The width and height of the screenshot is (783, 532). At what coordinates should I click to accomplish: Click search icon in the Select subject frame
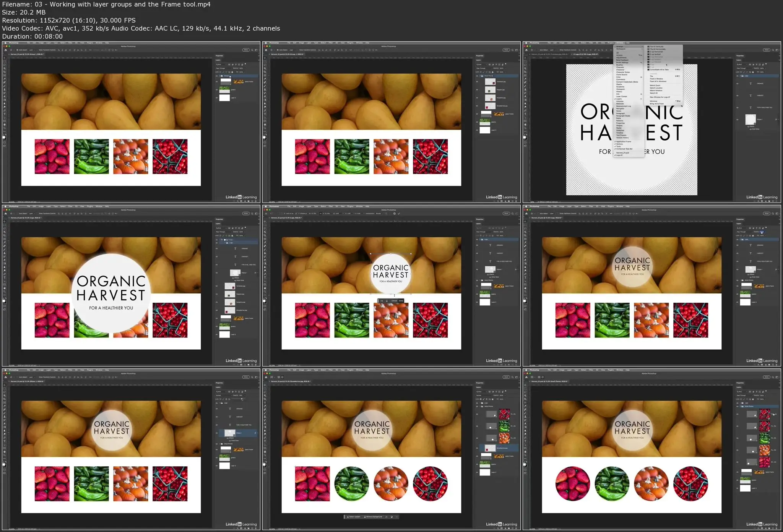[x=512, y=377]
